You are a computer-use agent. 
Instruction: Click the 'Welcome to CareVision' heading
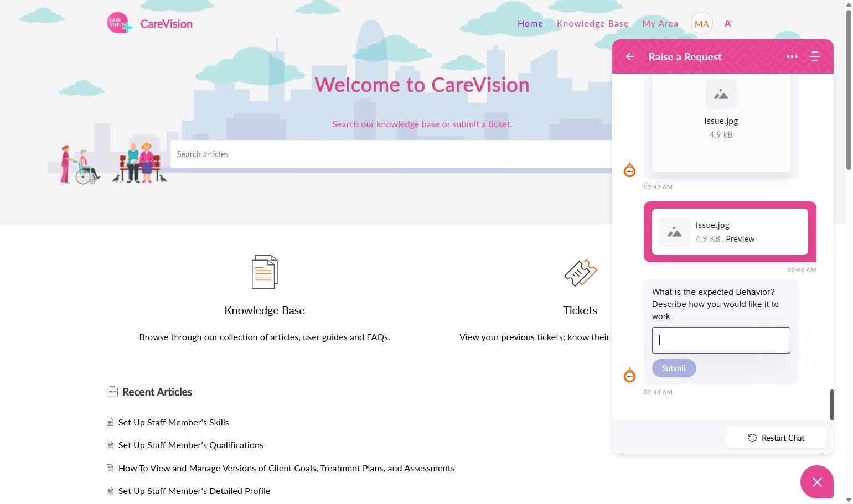coord(422,85)
